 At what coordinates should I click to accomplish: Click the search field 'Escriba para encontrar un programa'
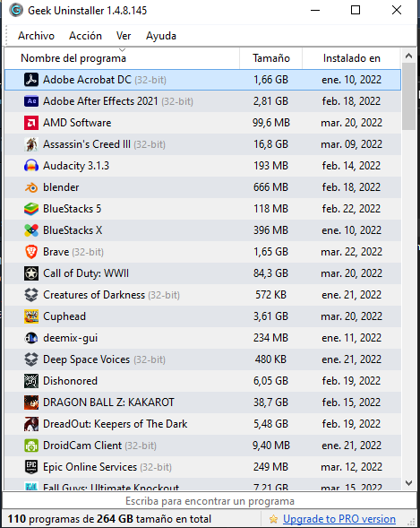pos(210,501)
